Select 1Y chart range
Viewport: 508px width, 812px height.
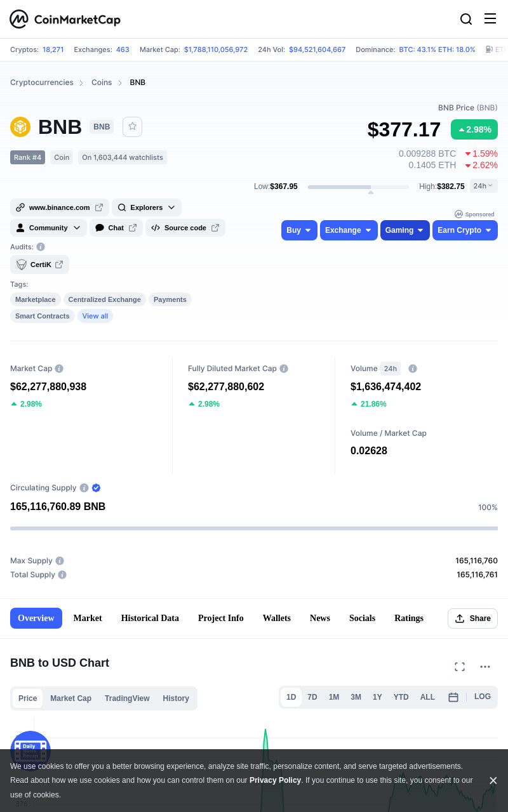377,697
